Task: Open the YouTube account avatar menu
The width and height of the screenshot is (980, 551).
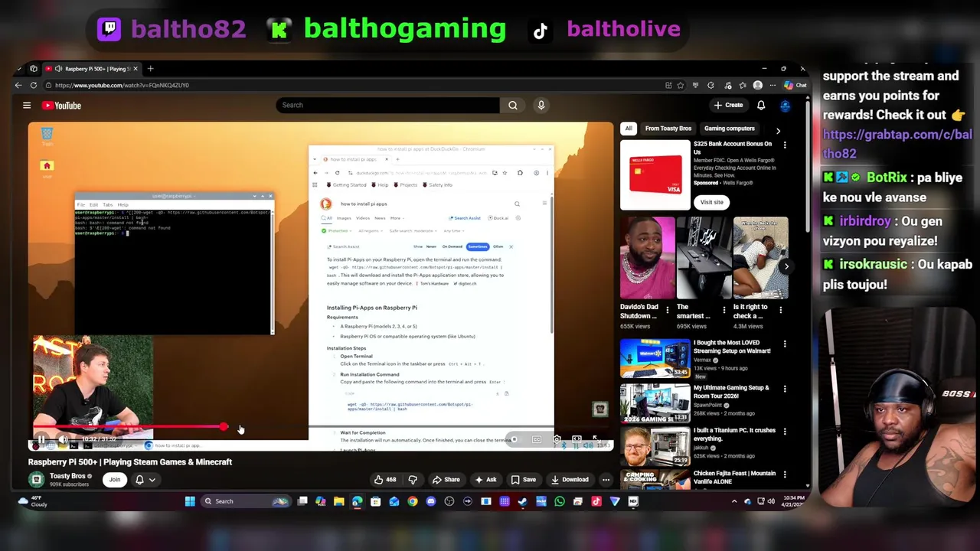Action: [x=786, y=105]
